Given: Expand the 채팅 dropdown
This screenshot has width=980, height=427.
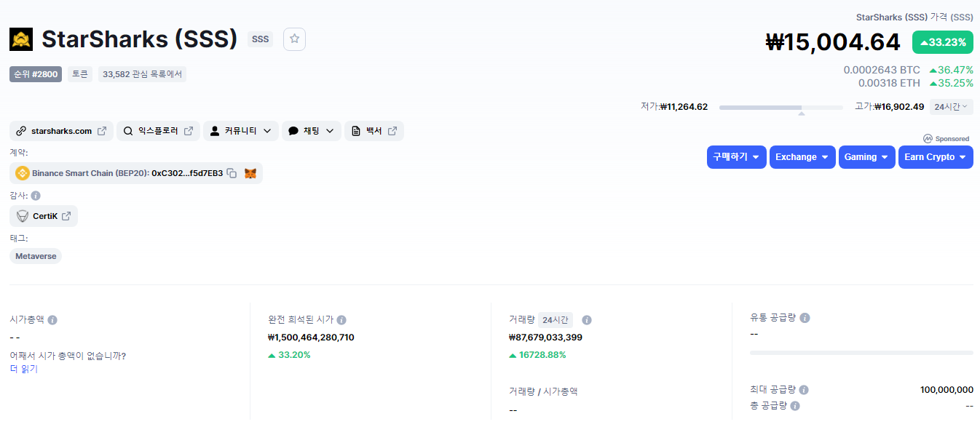Looking at the screenshot, I should pos(311,131).
